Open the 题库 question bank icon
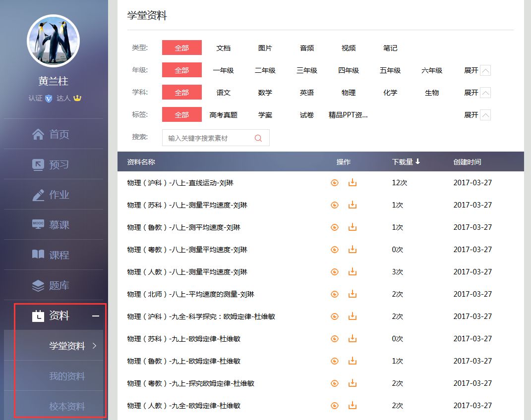531x420 pixels. (x=38, y=285)
